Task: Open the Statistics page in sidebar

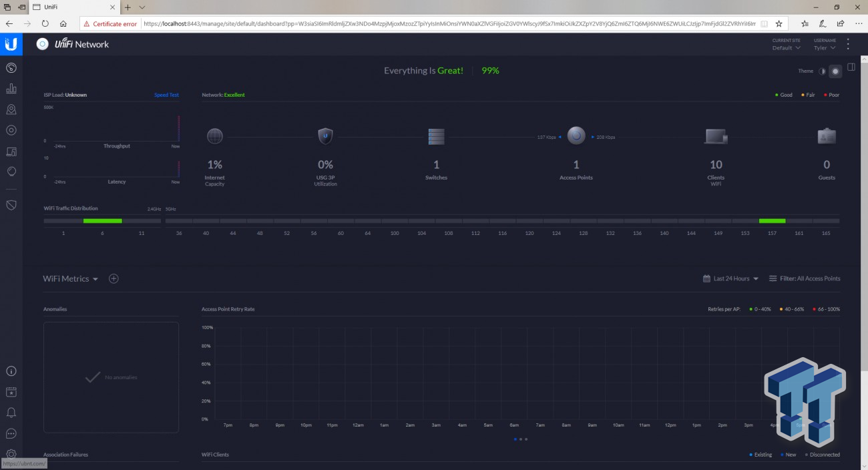Action: coord(11,89)
